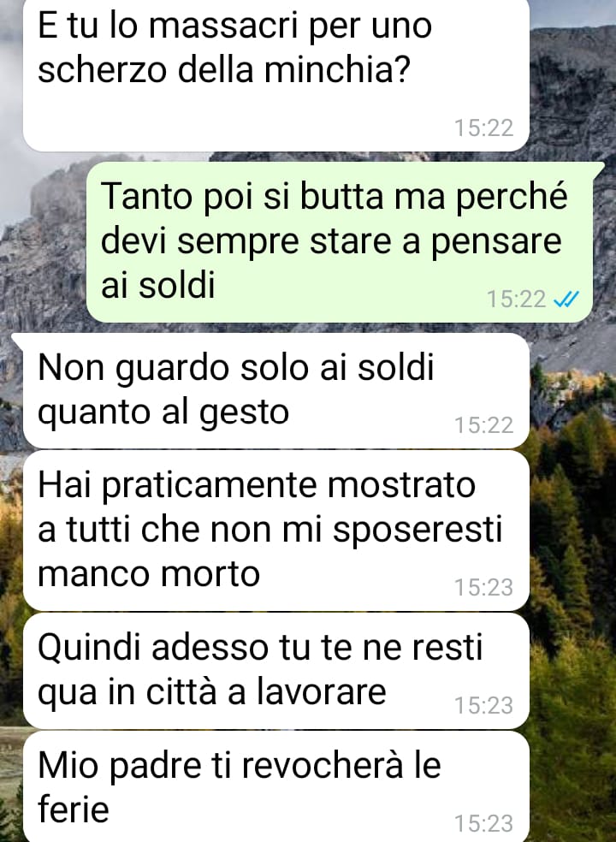Tap the message 'Hai praticamente mostrato a tutti'

click(276, 530)
